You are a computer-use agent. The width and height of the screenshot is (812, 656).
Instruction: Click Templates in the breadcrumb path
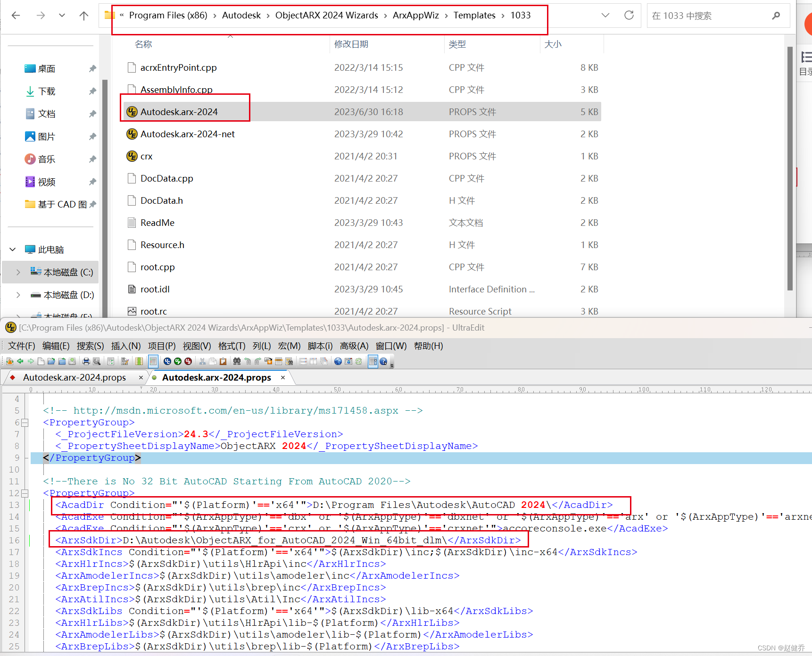pos(474,15)
